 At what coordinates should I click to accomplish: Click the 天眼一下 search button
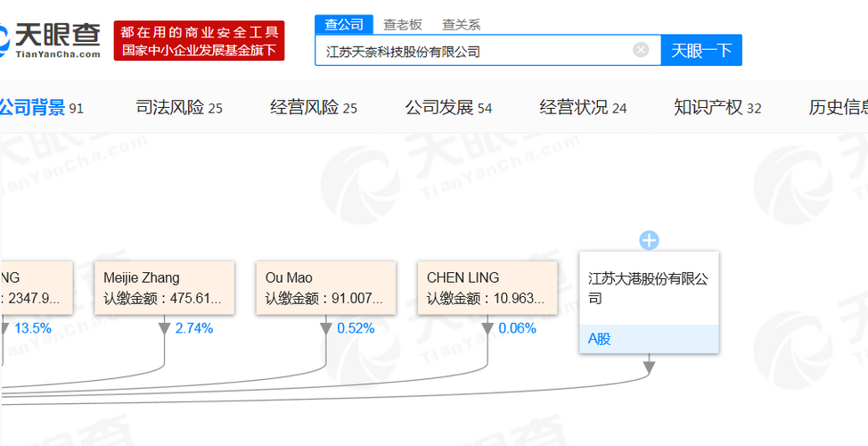coord(701,51)
